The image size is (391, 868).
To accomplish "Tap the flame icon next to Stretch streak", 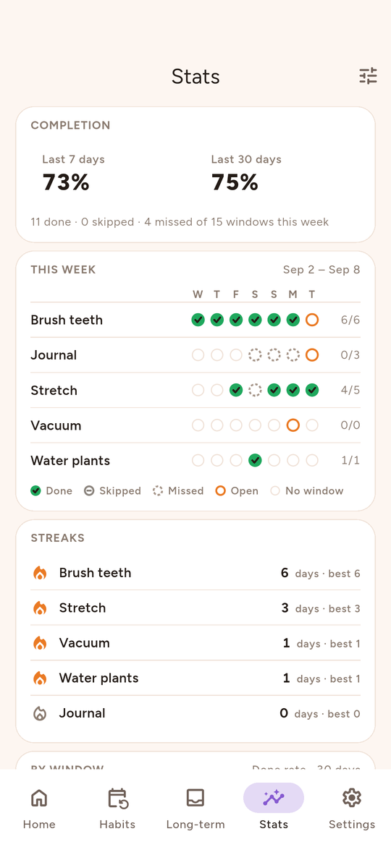I will (40, 608).
